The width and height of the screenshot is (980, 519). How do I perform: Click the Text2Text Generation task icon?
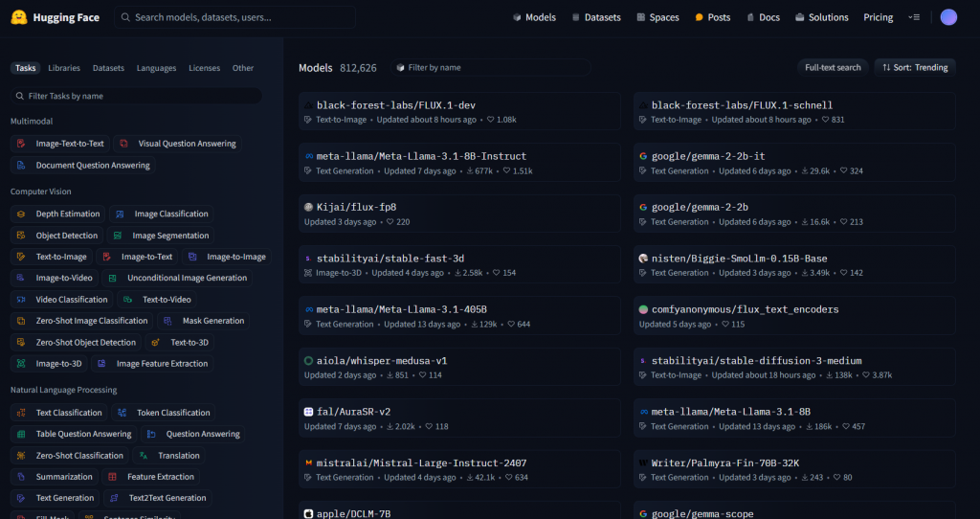(114, 498)
